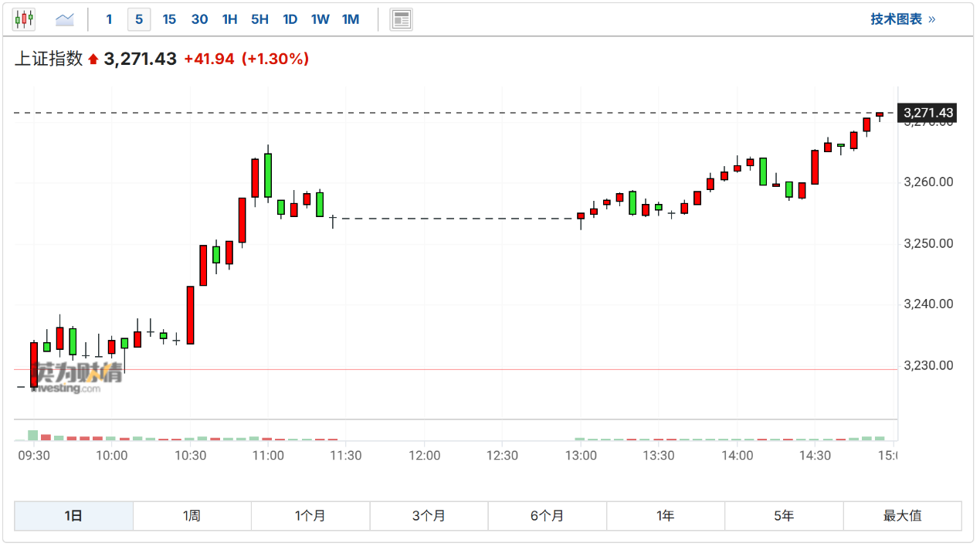Click the 3,230.00 price axis label
Viewport: 980px width, 550px height.
tap(928, 365)
